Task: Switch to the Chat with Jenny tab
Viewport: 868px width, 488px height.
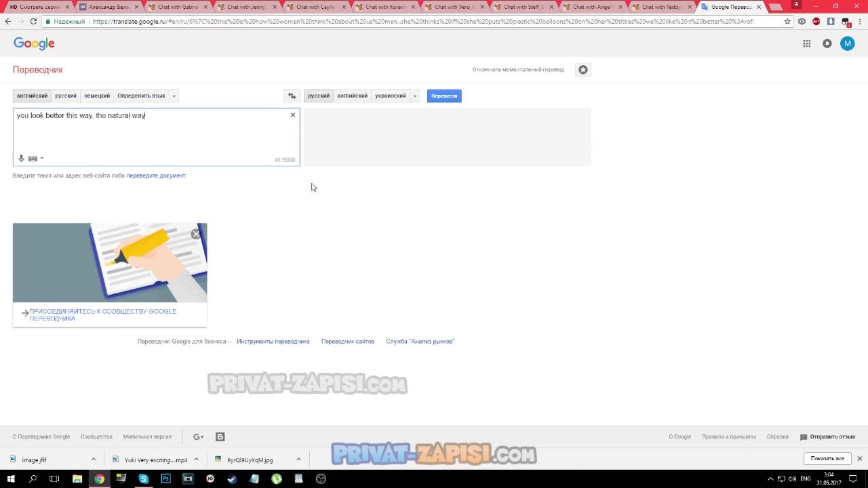Action: [x=247, y=7]
